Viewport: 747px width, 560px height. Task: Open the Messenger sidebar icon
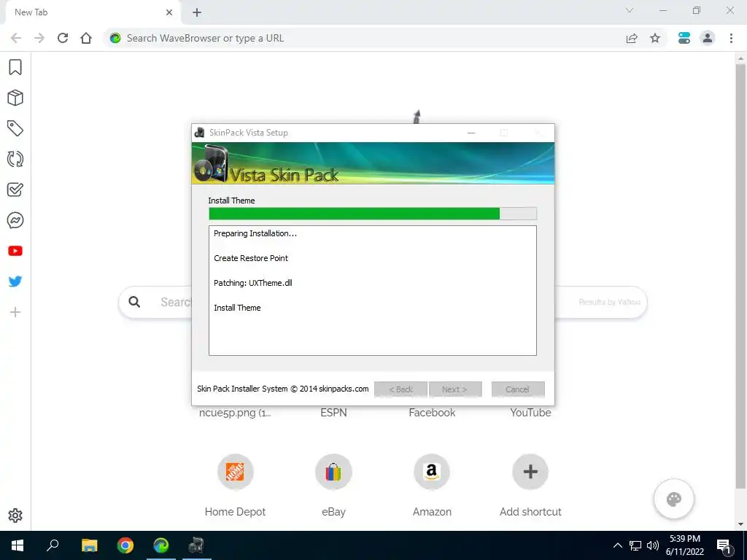[x=15, y=220]
